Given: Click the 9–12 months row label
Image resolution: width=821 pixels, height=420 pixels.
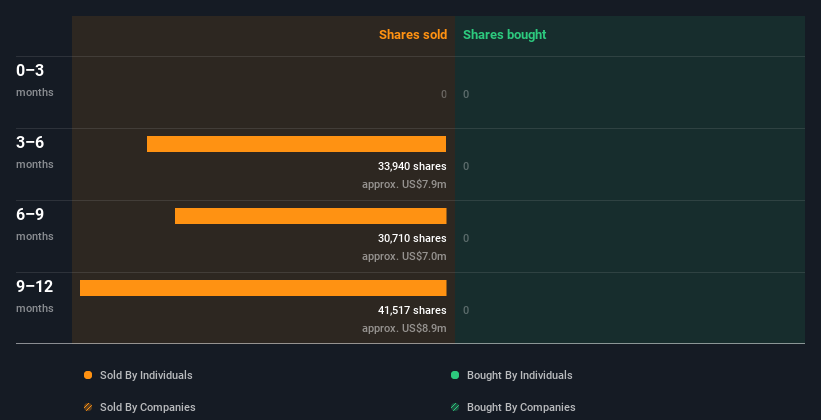Looking at the screenshot, I should (35, 296).
